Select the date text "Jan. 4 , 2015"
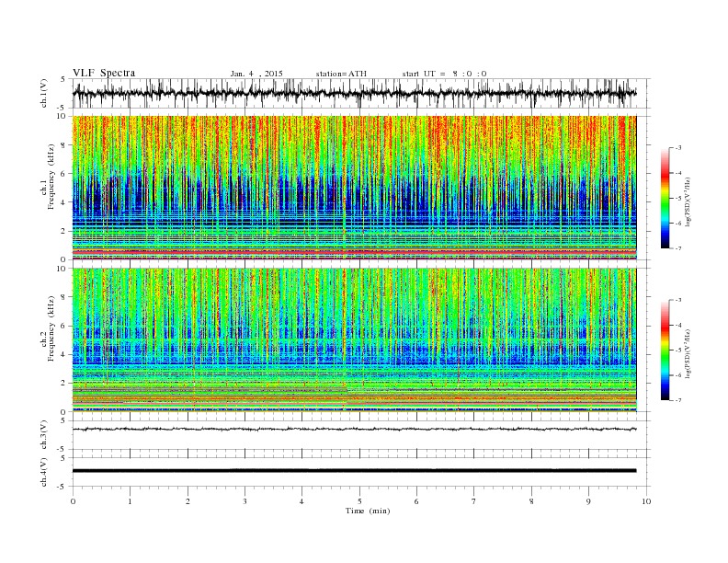 256,74
